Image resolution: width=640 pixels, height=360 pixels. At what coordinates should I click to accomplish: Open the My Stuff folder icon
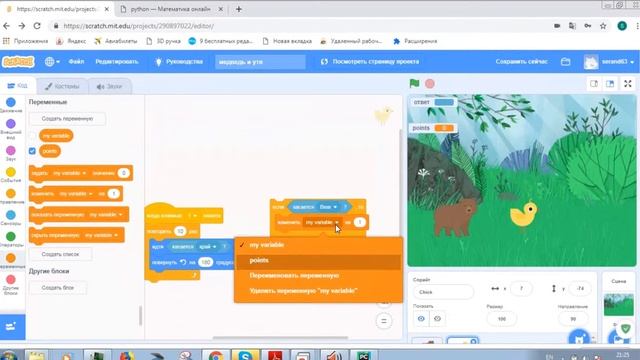[565, 62]
